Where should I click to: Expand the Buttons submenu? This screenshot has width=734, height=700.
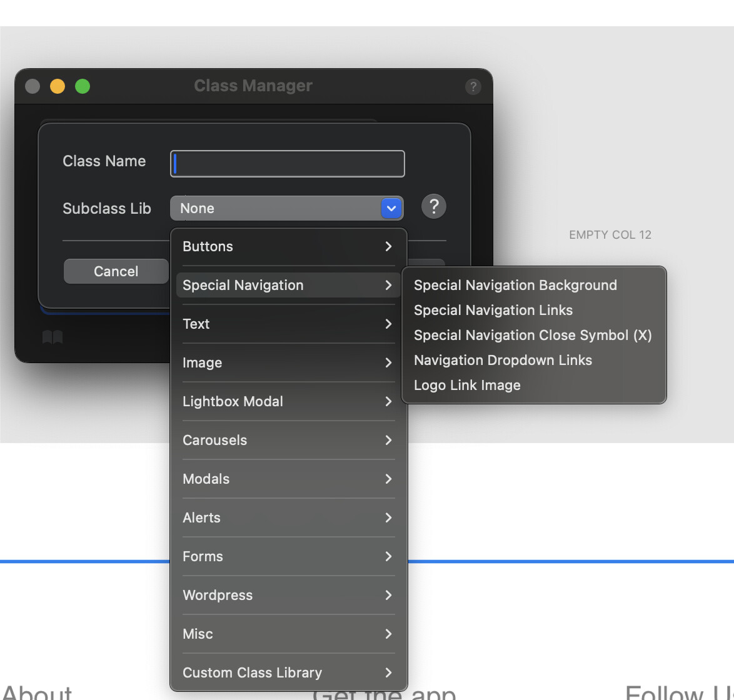coord(288,246)
